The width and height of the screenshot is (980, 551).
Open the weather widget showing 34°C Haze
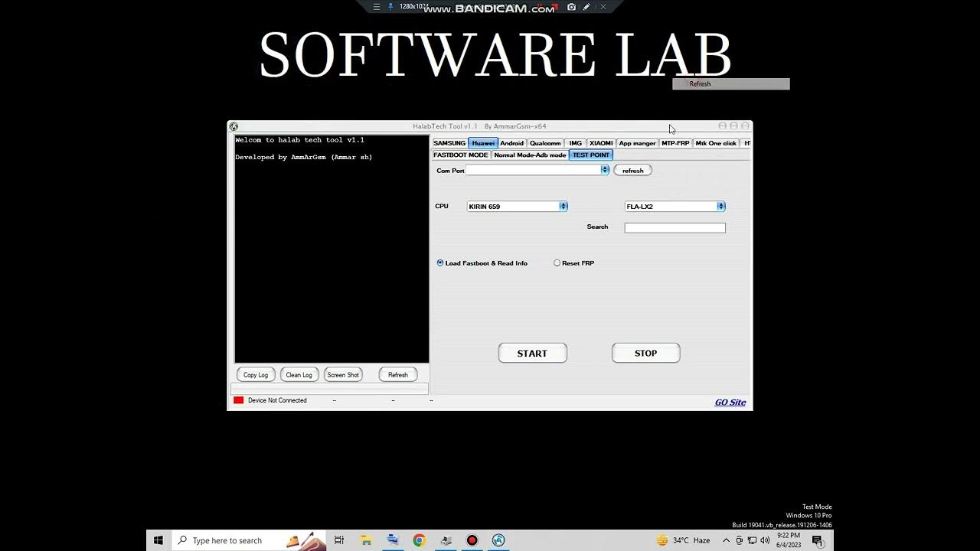coord(684,540)
